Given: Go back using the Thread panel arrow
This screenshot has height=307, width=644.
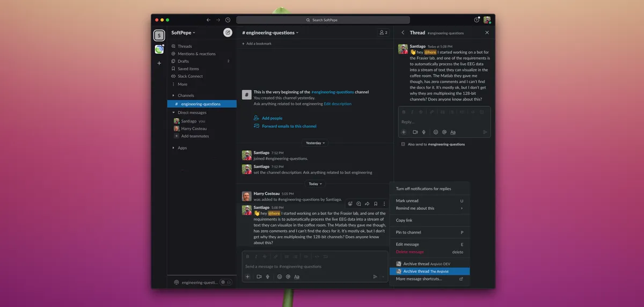Looking at the screenshot, I should click(x=403, y=33).
